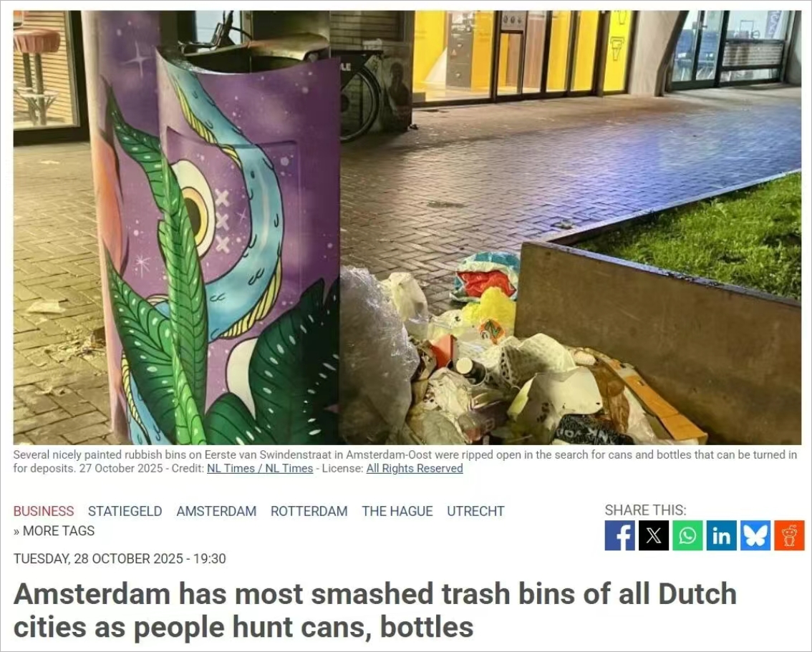Open All Rights Reserved license link
Image resolution: width=812 pixels, height=652 pixels.
coord(415,468)
